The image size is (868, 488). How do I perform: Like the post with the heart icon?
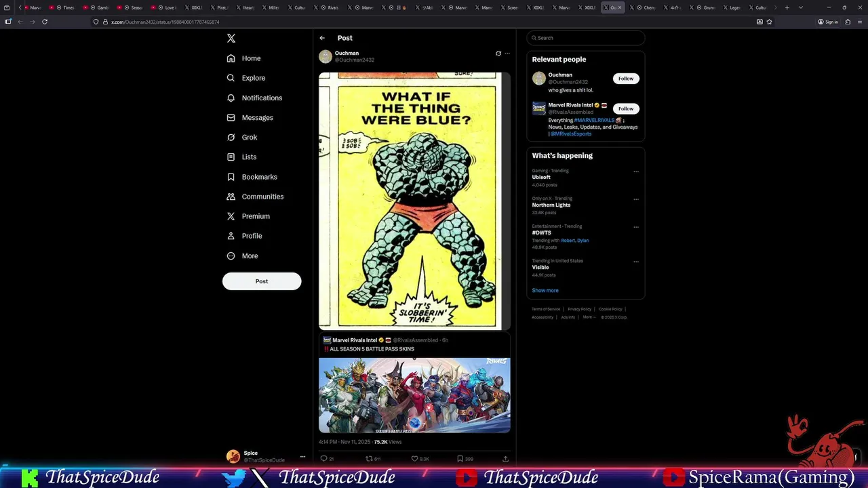415,459
